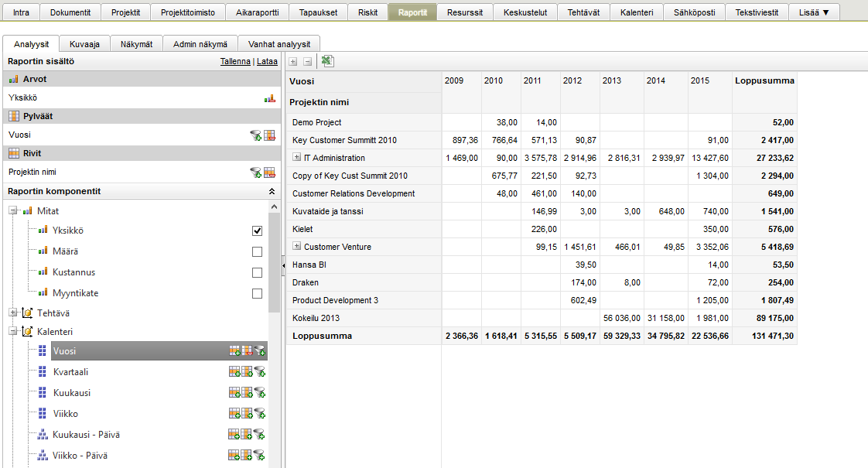Add Vuosi to rows in component tree
This screenshot has width=868, height=468.
coord(234,351)
